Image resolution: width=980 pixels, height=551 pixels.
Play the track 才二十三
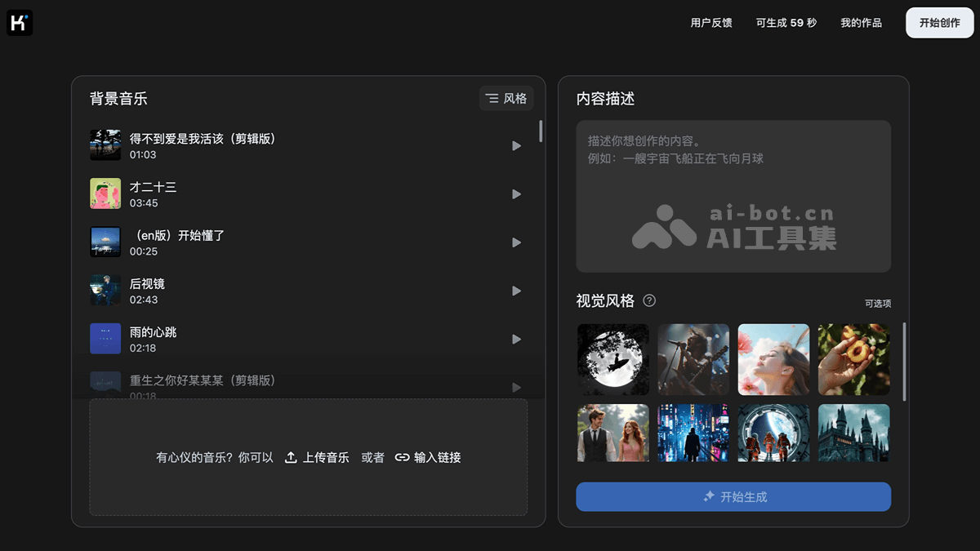pos(516,194)
